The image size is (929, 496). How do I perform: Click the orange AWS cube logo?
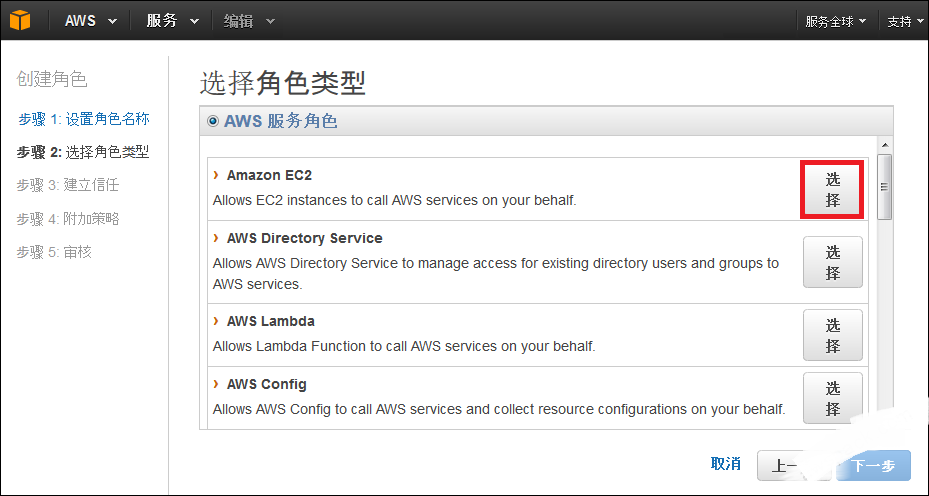(20, 21)
